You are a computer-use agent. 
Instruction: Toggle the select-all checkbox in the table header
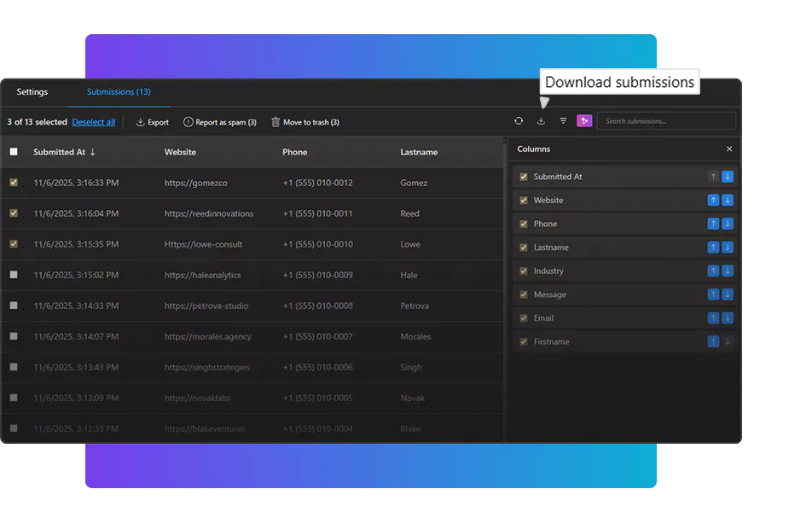(x=14, y=152)
